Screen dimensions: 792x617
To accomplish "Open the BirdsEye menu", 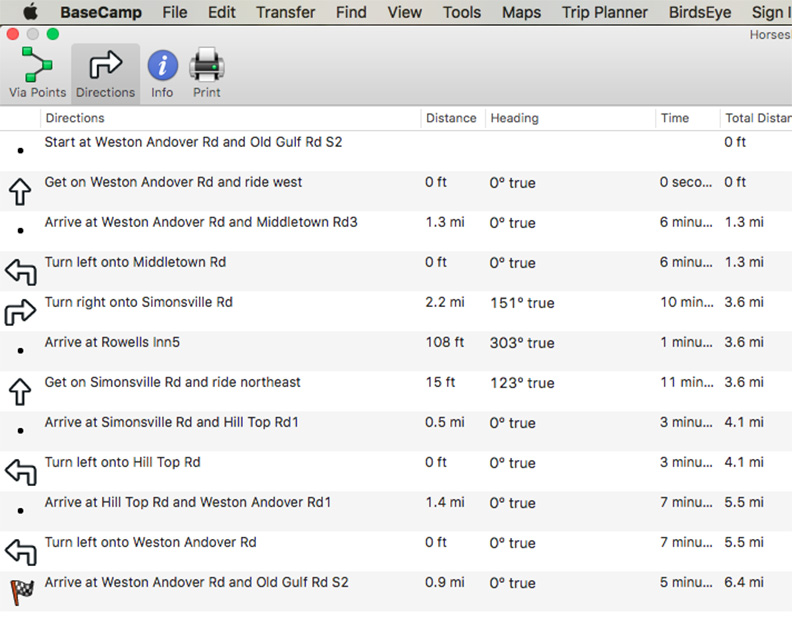I will point(700,13).
